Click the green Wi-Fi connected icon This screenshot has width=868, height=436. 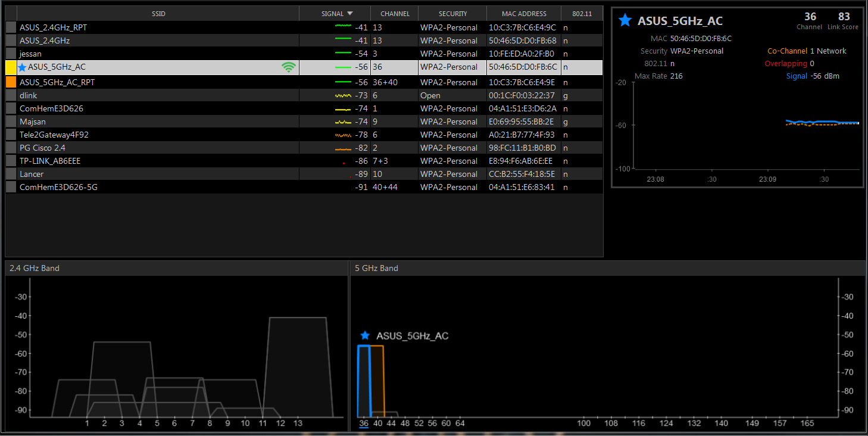[289, 67]
